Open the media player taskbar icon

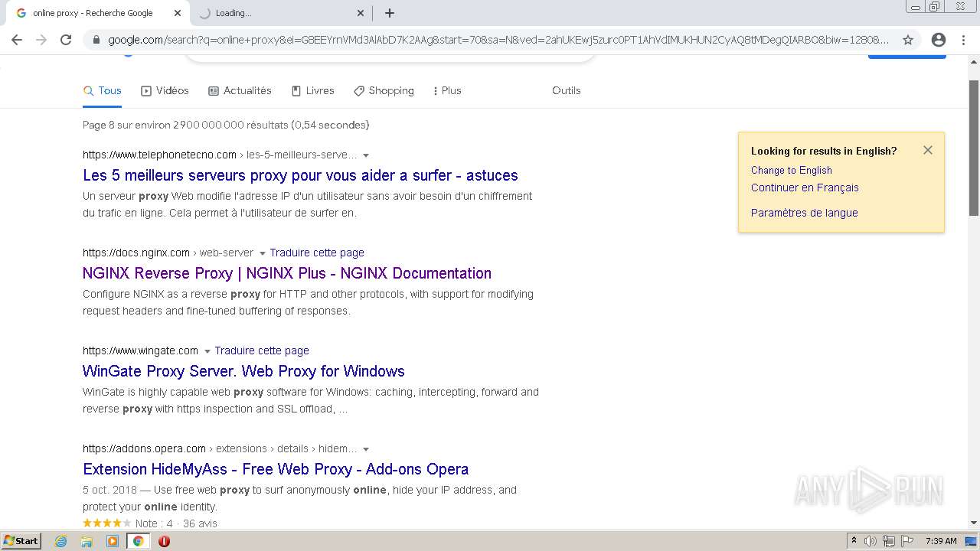point(113,541)
